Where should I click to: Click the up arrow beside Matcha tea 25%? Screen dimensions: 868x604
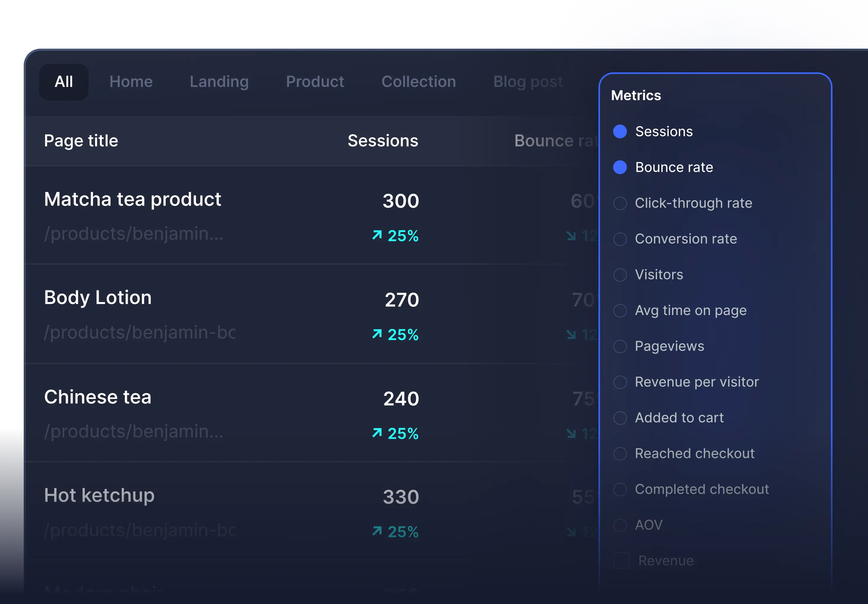tap(377, 235)
